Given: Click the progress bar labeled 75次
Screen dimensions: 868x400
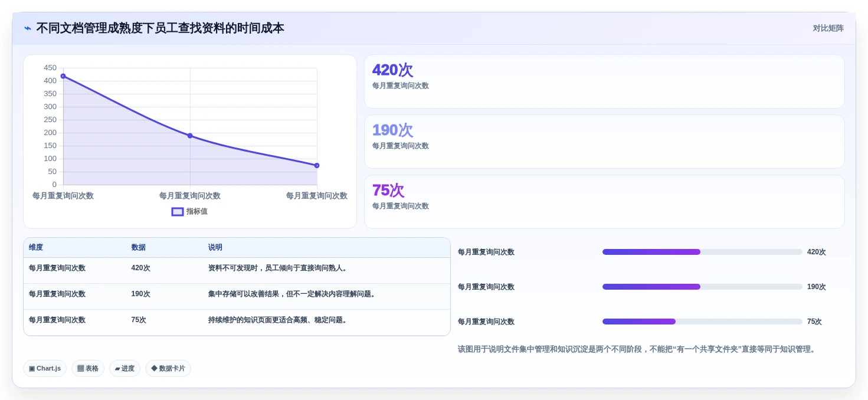Looking at the screenshot, I should pyautogui.click(x=702, y=322).
